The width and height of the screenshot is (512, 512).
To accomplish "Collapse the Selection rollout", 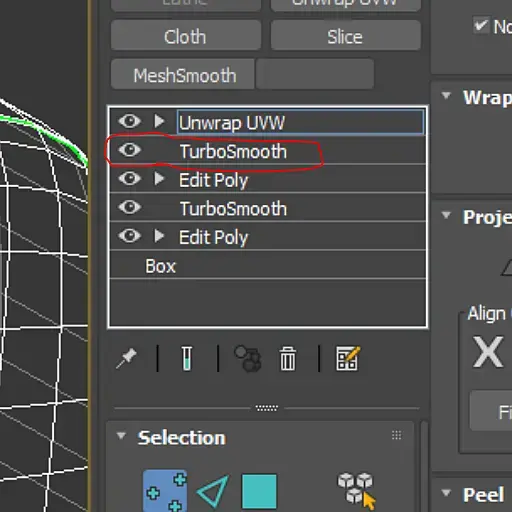I will tap(121, 435).
